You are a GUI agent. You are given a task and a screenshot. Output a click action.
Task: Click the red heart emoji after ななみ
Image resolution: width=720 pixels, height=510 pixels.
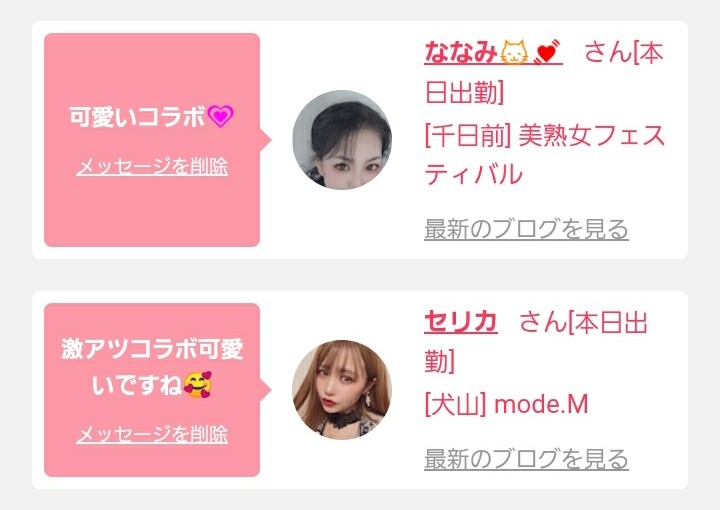pos(547,52)
